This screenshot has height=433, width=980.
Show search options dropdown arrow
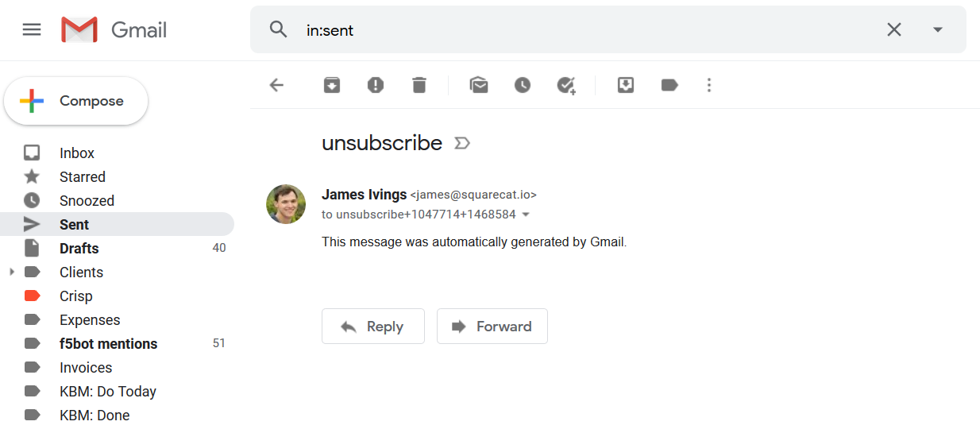(x=938, y=30)
